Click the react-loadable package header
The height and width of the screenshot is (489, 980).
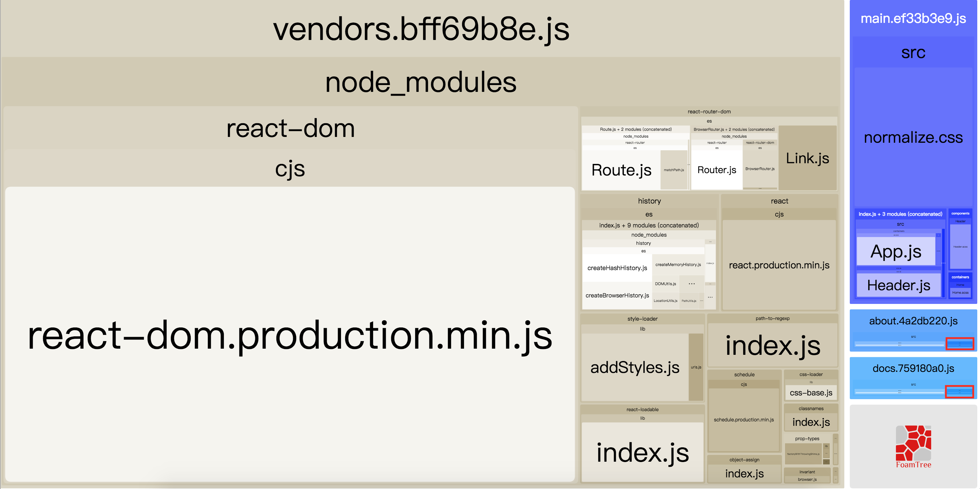click(x=642, y=409)
